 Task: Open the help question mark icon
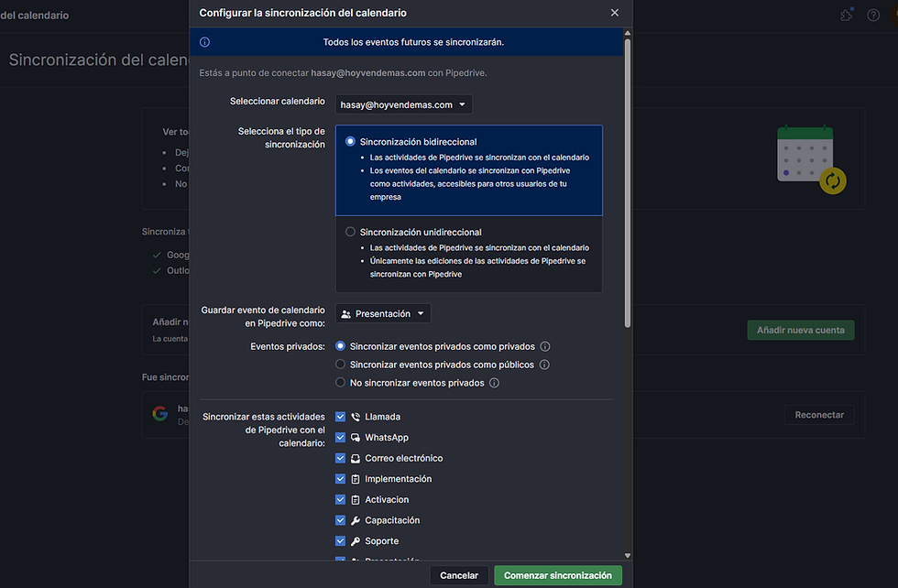click(x=873, y=15)
